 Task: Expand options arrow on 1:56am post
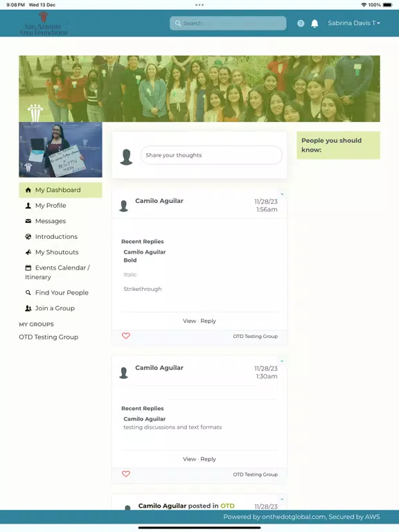click(282, 195)
